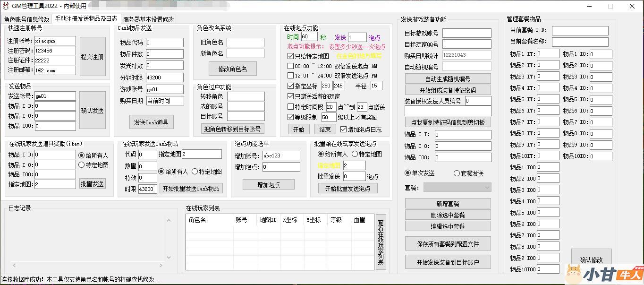This screenshot has width=644, height=285.
Task: Click the GM tool app icon in title bar
Action: click(6, 6)
